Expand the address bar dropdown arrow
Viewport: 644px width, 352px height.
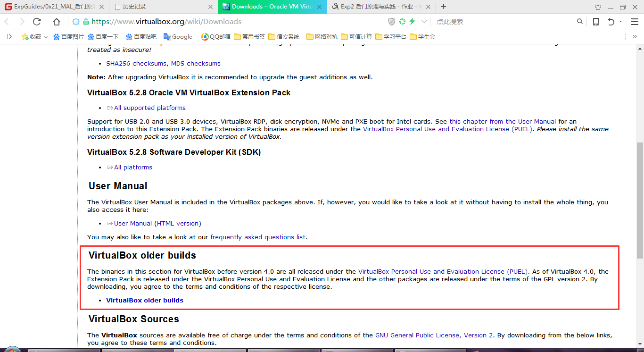tap(424, 22)
